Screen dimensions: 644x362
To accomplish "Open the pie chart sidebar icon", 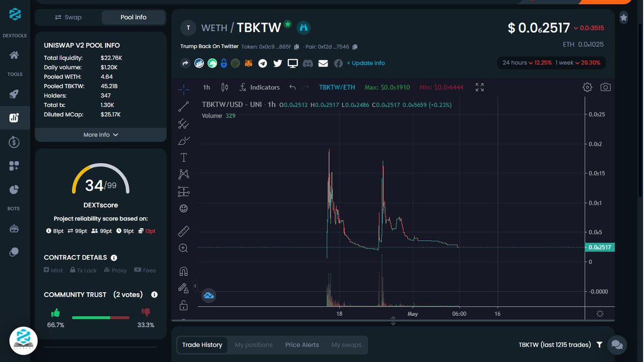I will click(14, 190).
